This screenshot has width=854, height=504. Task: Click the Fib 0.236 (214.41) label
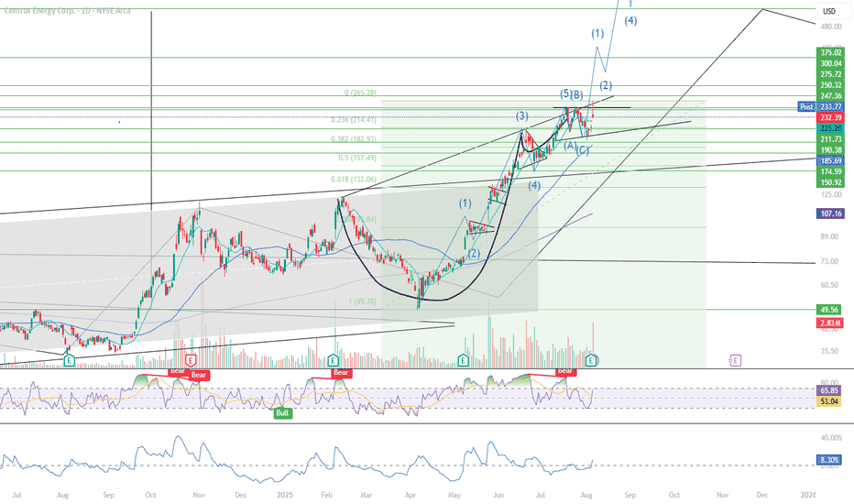click(x=354, y=120)
